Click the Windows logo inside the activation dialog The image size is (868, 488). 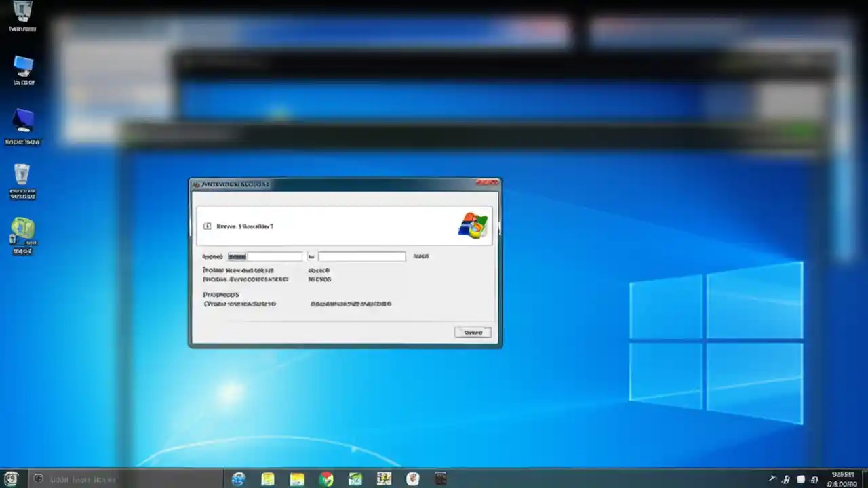tap(473, 225)
